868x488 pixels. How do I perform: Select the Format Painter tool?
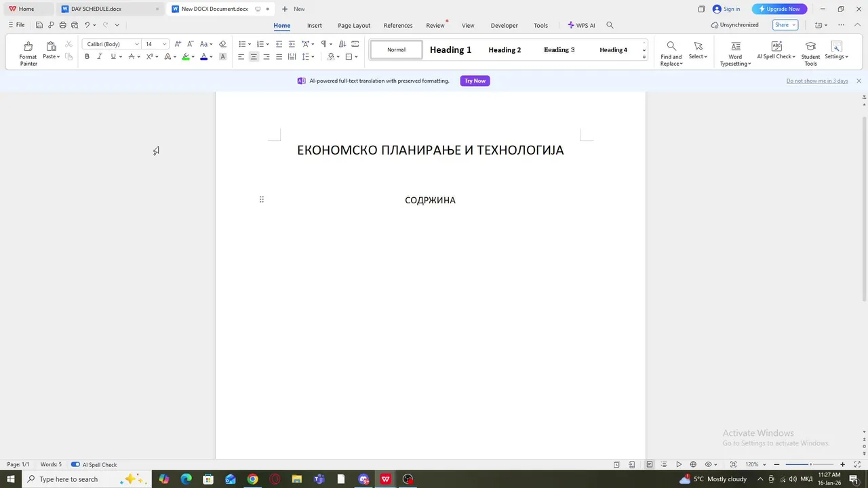tap(28, 54)
